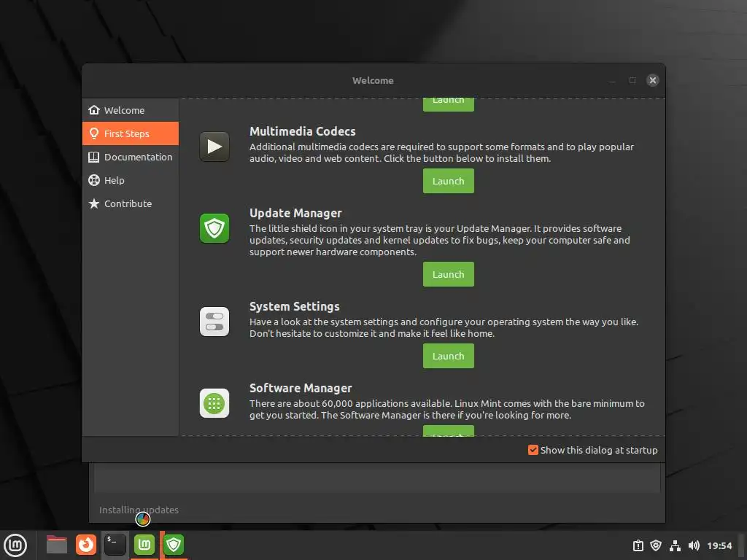
Task: Click the star icon beside Contribute
Action: (x=94, y=203)
